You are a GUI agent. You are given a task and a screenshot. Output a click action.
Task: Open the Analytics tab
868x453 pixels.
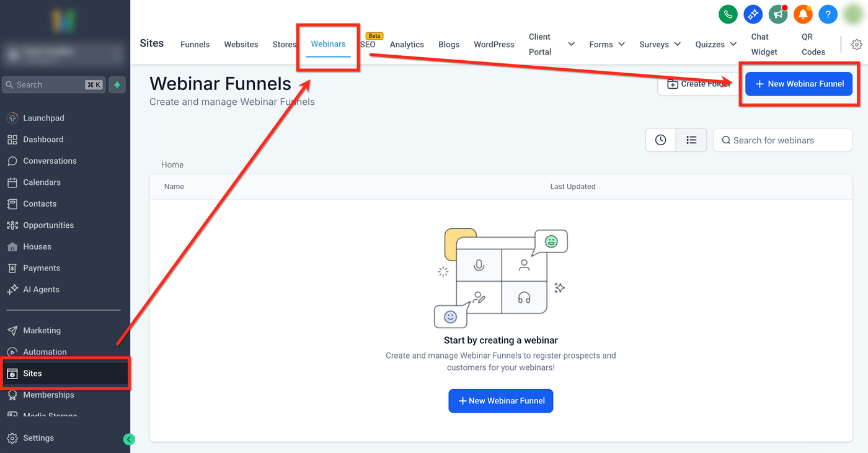(x=407, y=45)
